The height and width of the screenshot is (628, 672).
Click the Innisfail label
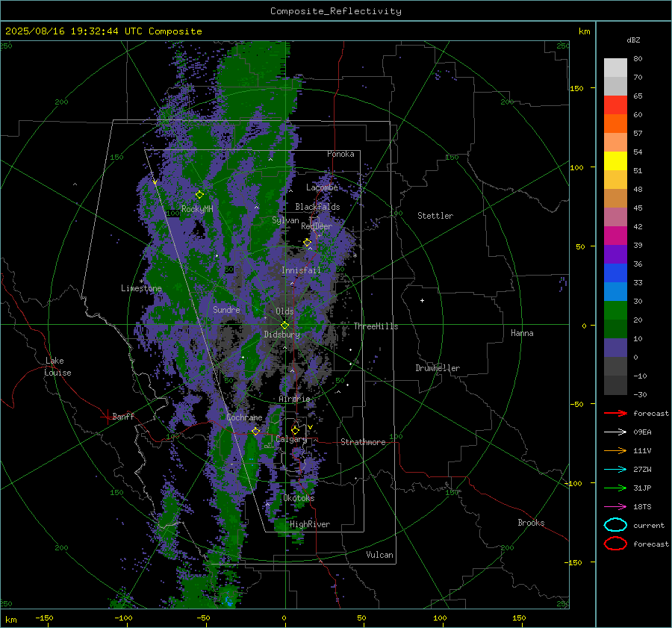301,270
